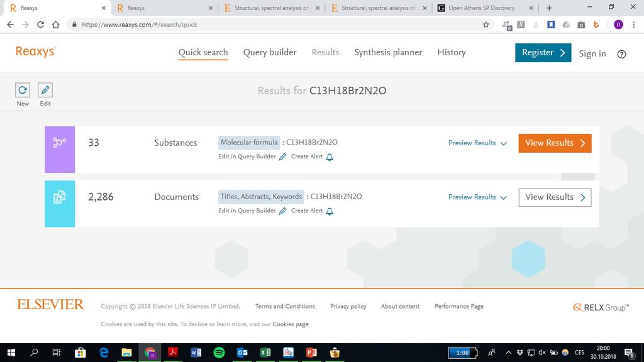This screenshot has height=362, width=644.
Task: Select the Results tab
Action: 325,53
